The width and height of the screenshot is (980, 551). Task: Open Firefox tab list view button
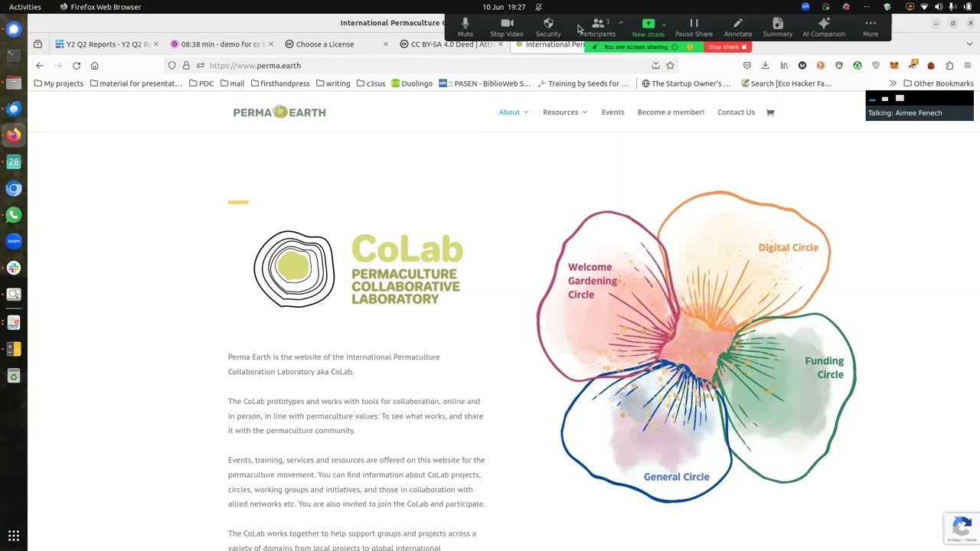pyautogui.click(x=38, y=44)
